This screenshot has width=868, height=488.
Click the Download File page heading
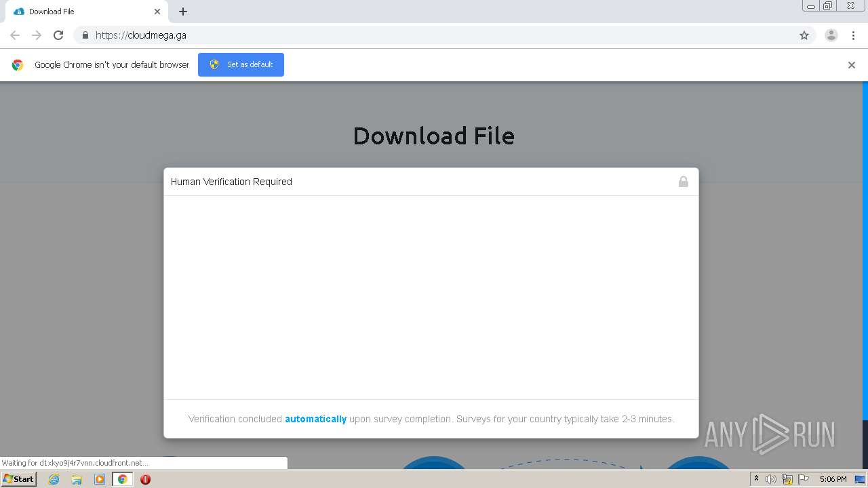click(433, 136)
